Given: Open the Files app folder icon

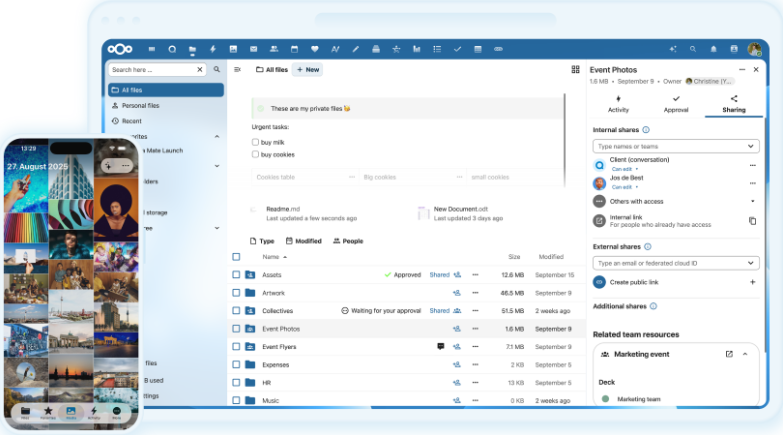Looking at the screenshot, I should tap(192, 49).
